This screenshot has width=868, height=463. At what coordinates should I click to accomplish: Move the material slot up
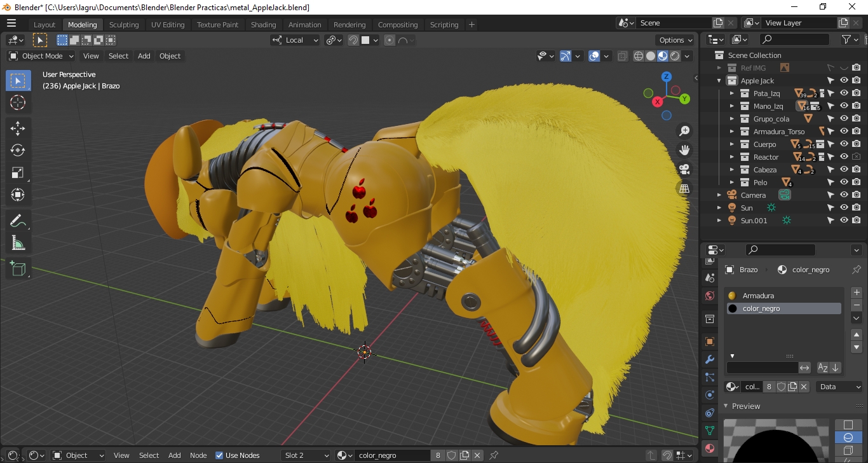coord(857,335)
